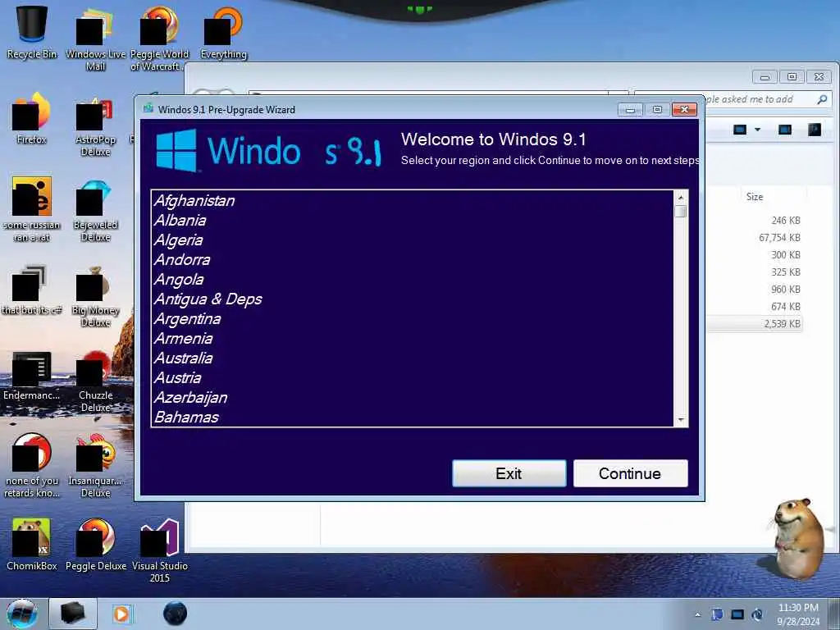
Task: Open the media player taskbar icon
Action: click(121, 614)
